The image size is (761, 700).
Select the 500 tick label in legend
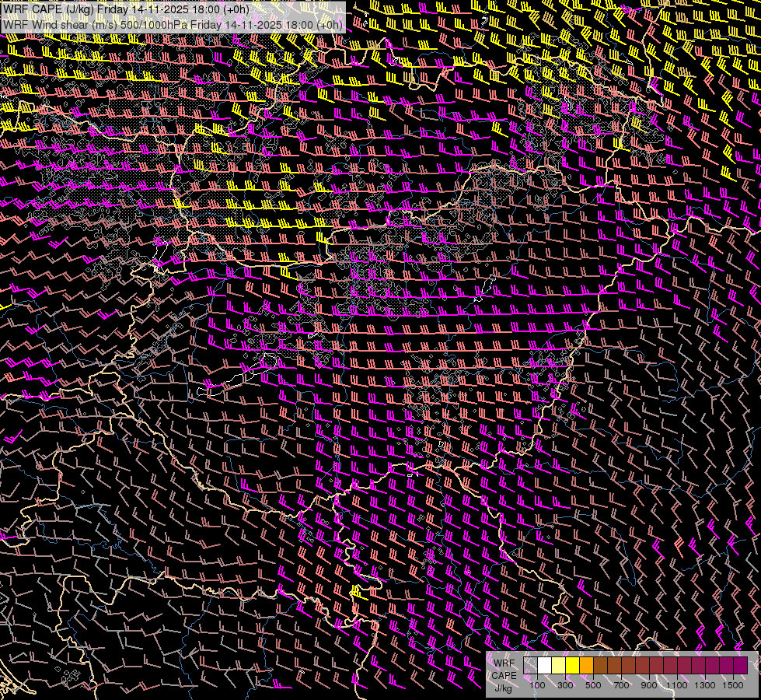point(593,685)
